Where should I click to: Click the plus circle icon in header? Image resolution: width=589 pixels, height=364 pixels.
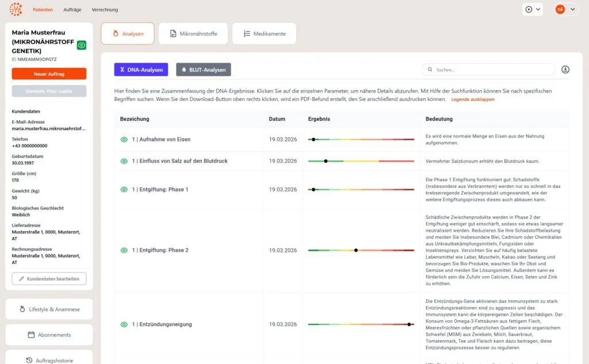pyautogui.click(x=529, y=9)
